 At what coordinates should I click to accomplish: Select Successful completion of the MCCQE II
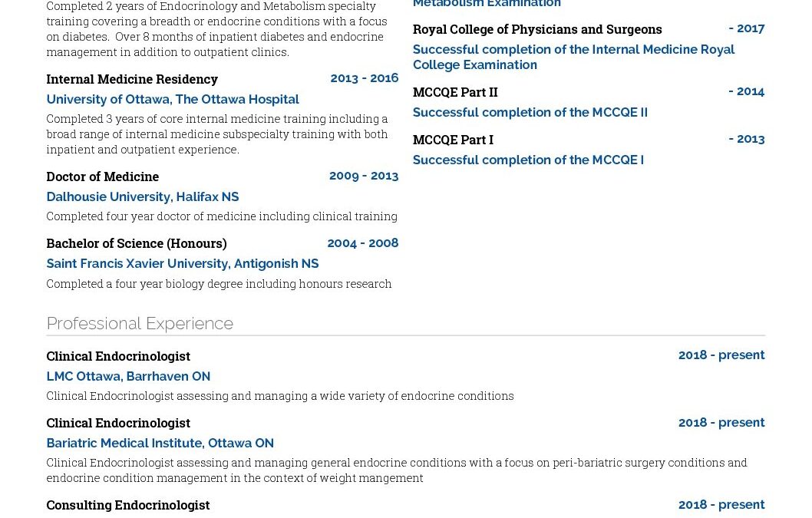click(530, 112)
